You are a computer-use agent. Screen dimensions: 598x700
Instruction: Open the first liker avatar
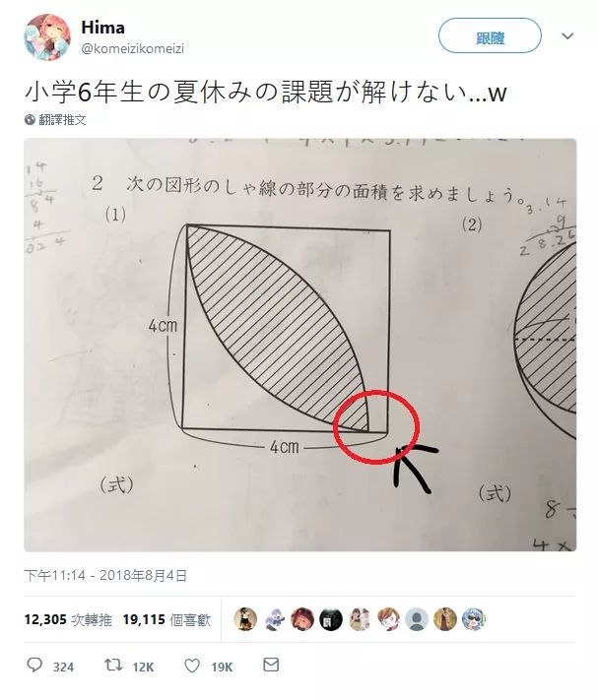(x=245, y=619)
